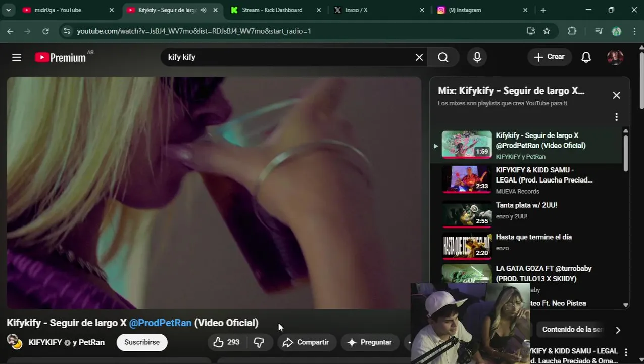Click the Preguntar button
The height and width of the screenshot is (364, 644).
pyautogui.click(x=370, y=342)
